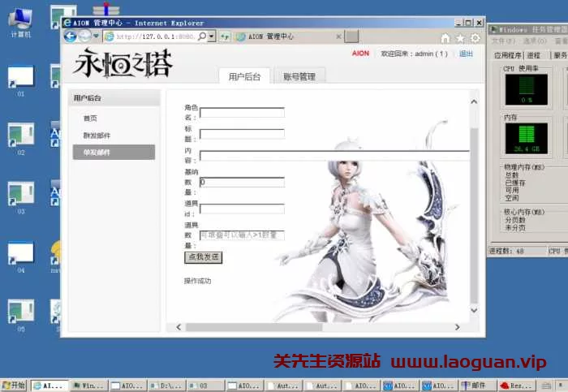The width and height of the screenshot is (568, 392).
Task: Click the 角色名 input field
Action: 242,112
